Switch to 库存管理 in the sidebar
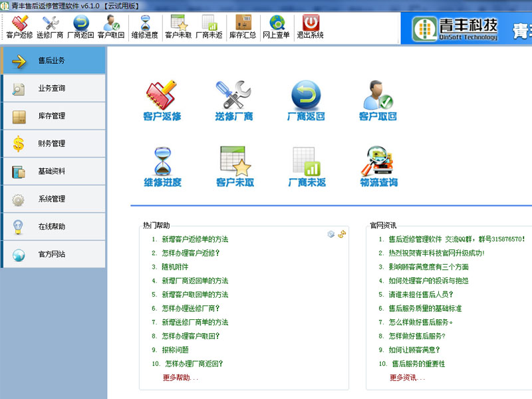Viewport: 532px width, 399px height. coord(53,116)
